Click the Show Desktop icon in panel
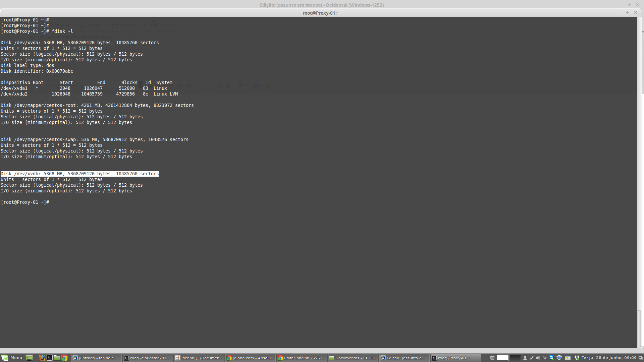Image resolution: width=644 pixels, height=362 pixels. (x=29, y=358)
